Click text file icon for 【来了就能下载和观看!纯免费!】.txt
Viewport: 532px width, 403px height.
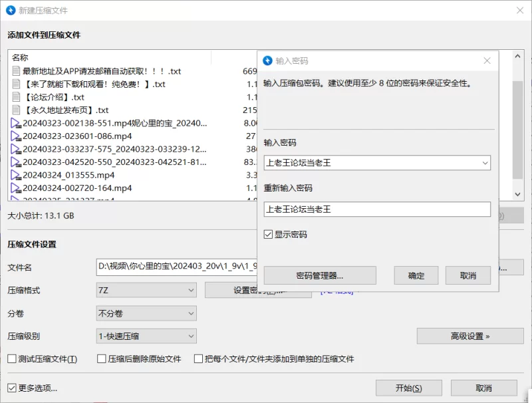[x=15, y=84]
